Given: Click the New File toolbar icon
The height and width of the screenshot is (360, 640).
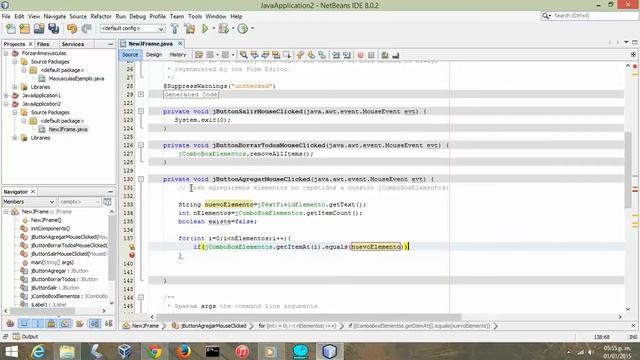Looking at the screenshot, I should pyautogui.click(x=11, y=29).
